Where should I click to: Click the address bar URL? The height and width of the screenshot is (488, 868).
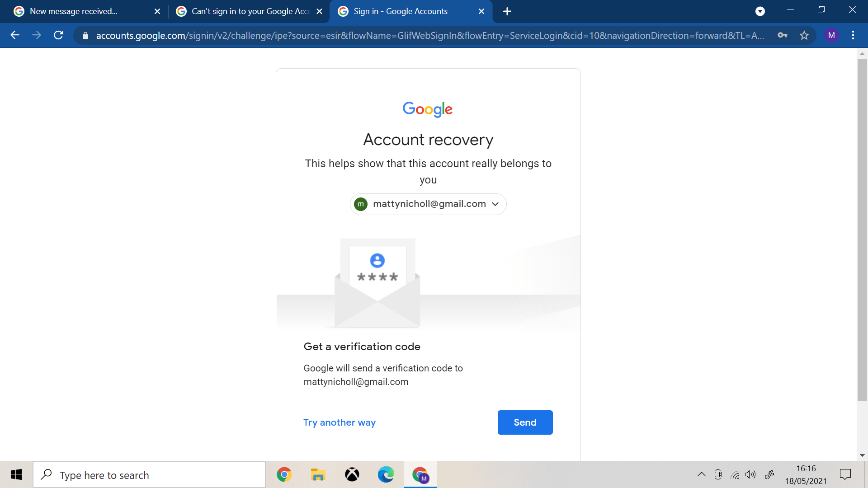pyautogui.click(x=429, y=35)
